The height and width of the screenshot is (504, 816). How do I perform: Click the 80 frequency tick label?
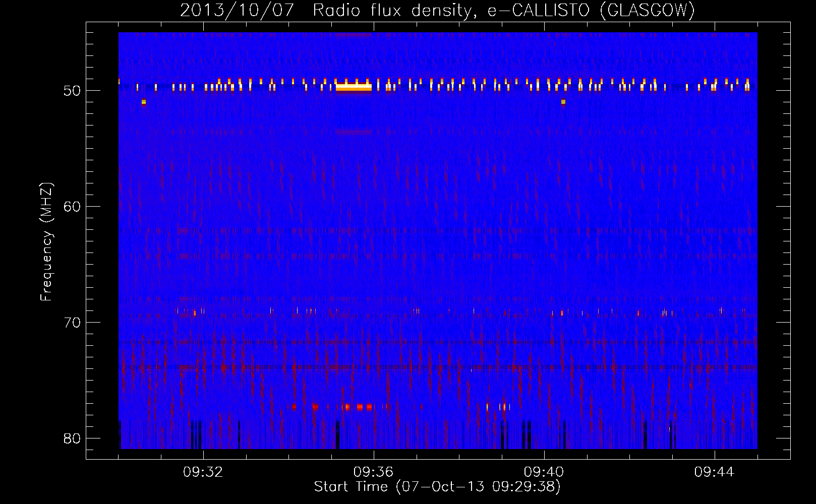72,438
